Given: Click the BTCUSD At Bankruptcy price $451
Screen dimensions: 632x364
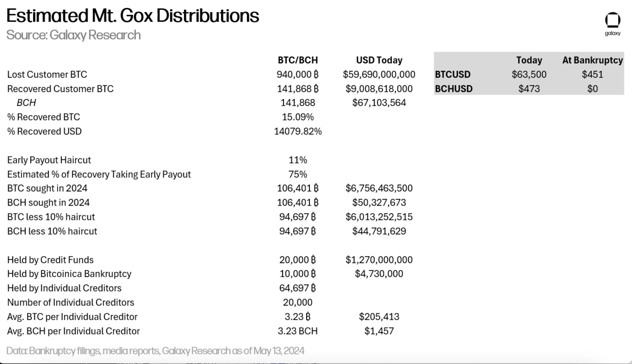Looking at the screenshot, I should [592, 75].
